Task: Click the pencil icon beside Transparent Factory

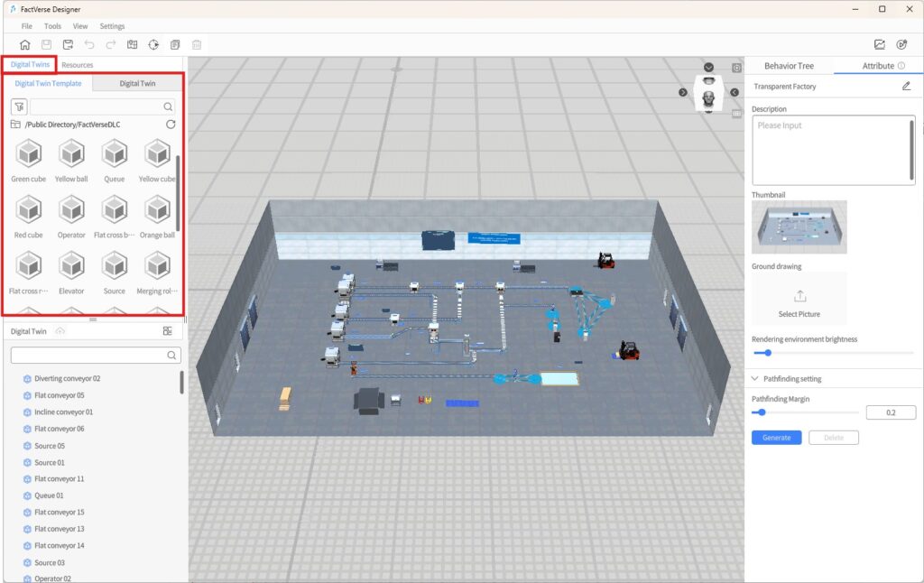Action: (906, 87)
